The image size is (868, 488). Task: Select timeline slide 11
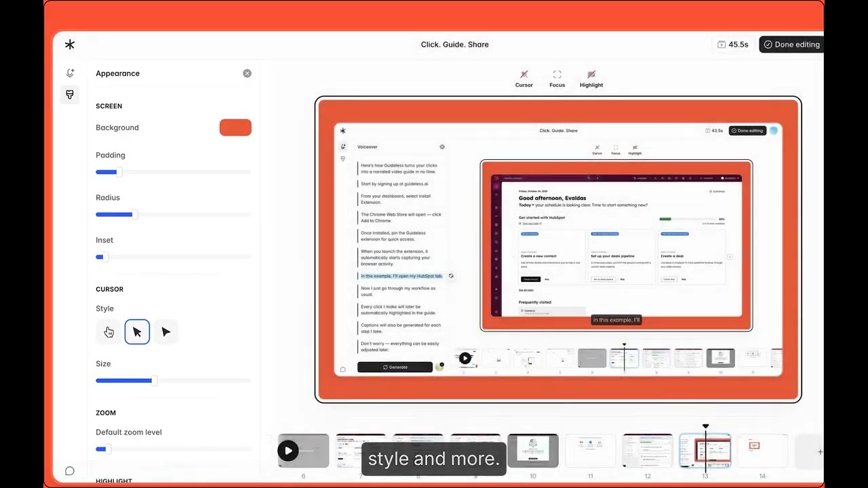point(591,451)
